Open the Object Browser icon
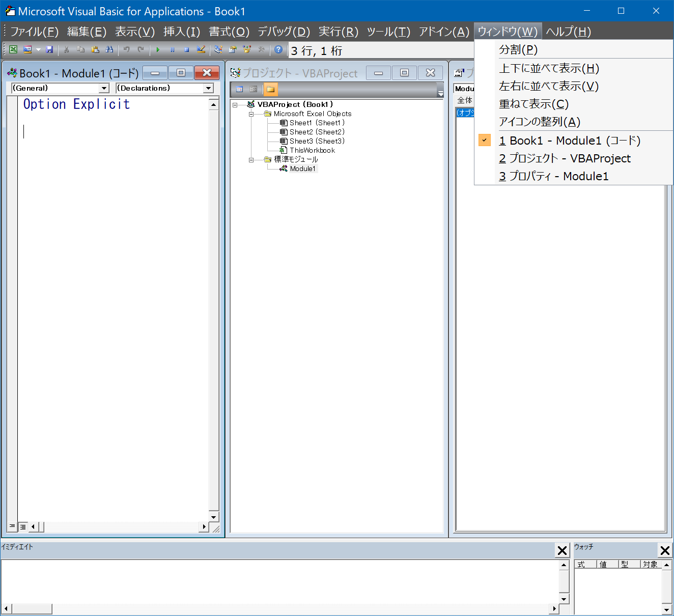Screen dimensions: 674x616 pyautogui.click(x=247, y=49)
